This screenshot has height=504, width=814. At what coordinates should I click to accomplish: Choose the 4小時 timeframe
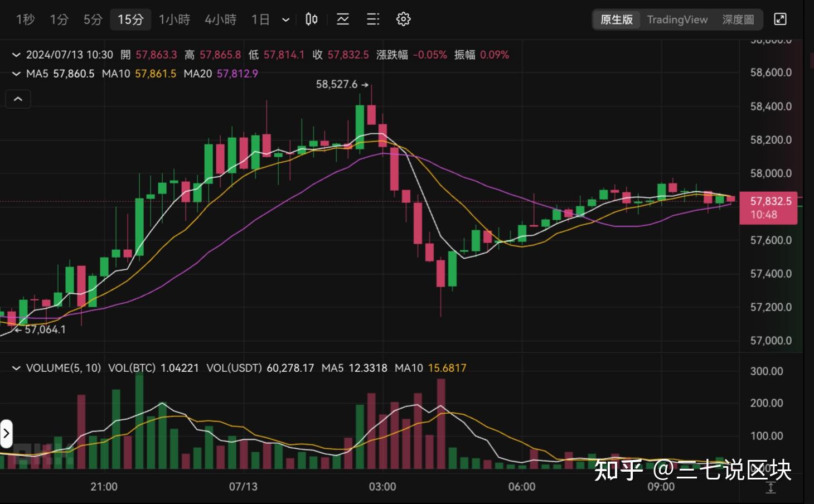(220, 20)
